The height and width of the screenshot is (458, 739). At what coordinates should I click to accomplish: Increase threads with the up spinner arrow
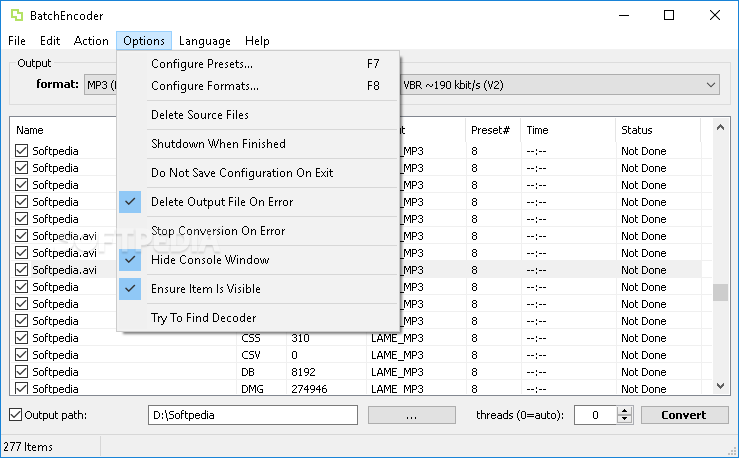(624, 411)
